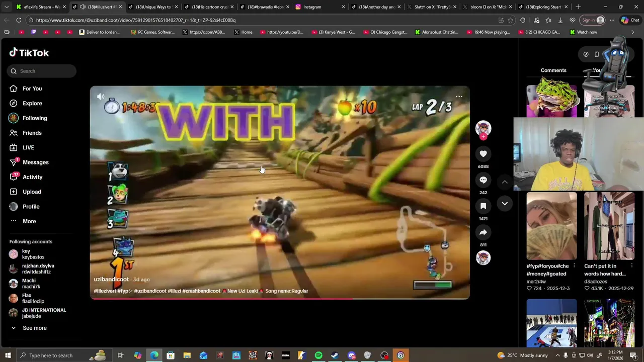Open File Explorer from the taskbar
This screenshot has height=362, width=644.
(x=187, y=355)
